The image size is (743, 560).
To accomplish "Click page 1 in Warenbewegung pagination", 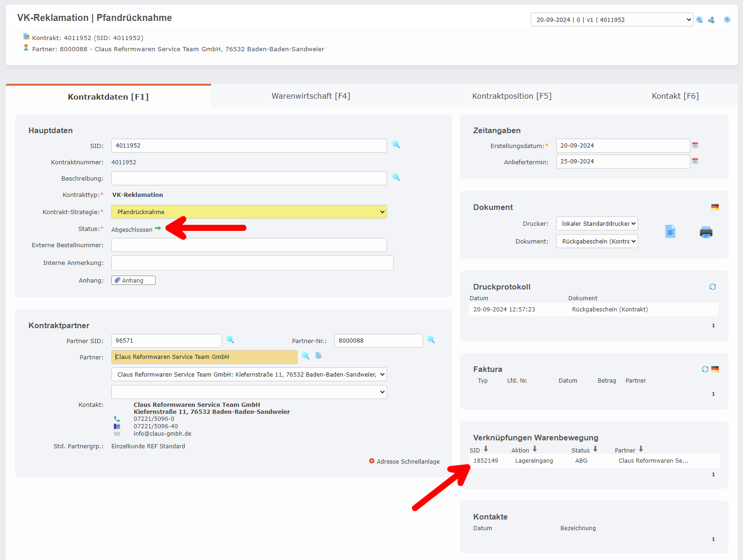I will [x=713, y=474].
